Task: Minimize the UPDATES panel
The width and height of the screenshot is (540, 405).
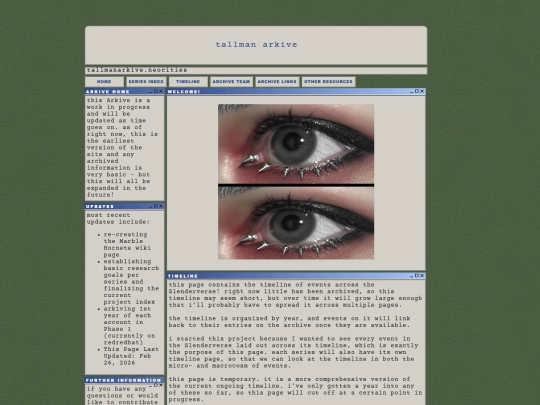Action: [x=150, y=206]
